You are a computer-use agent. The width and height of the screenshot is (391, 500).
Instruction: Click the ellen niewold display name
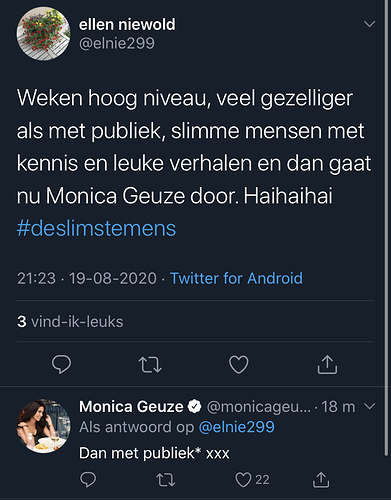tap(127, 24)
